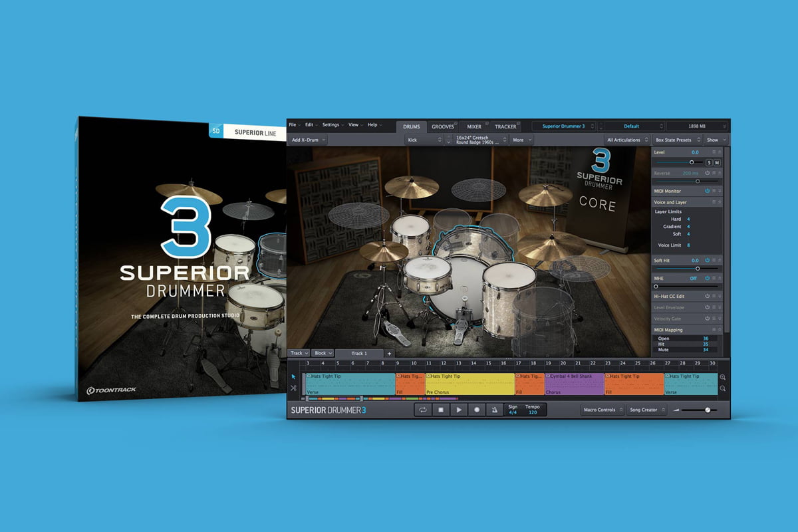Open the Soft Hit section menu icon
The width and height of the screenshot is (798, 532).
point(714,260)
